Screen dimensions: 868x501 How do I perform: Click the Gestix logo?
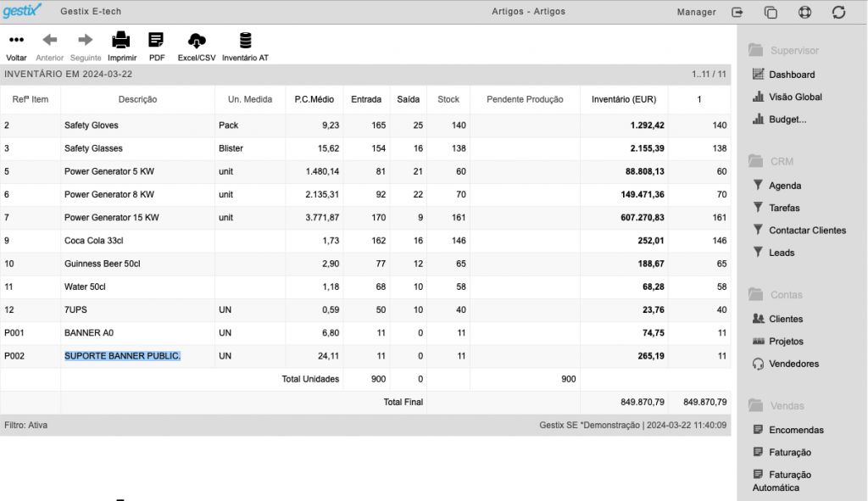pos(21,10)
